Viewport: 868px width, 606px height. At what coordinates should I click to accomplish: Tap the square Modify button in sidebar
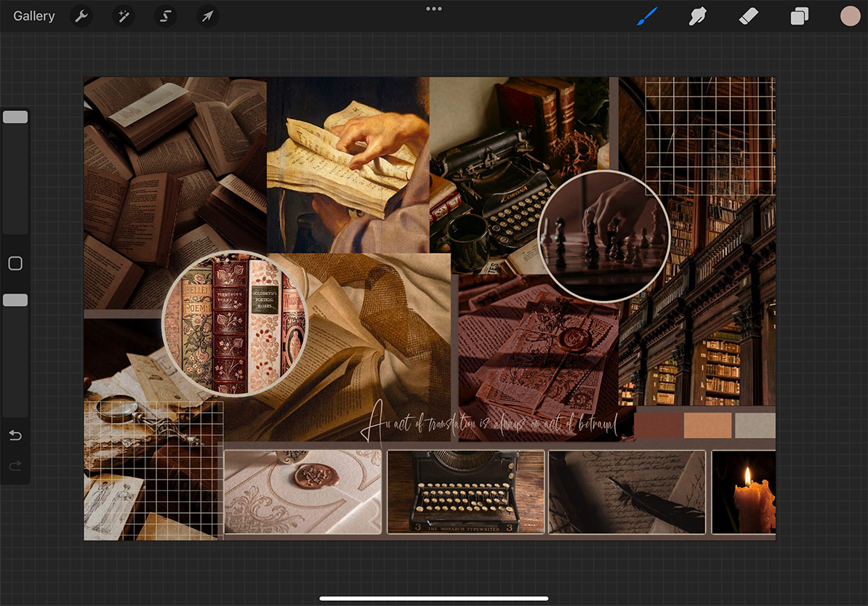pyautogui.click(x=15, y=264)
